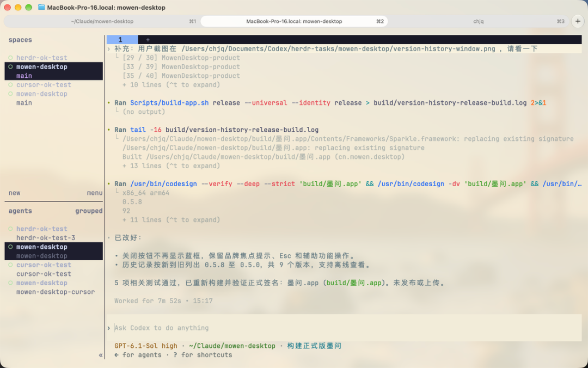
Task: Collapse the sidebar with the « icon
Action: 101,355
